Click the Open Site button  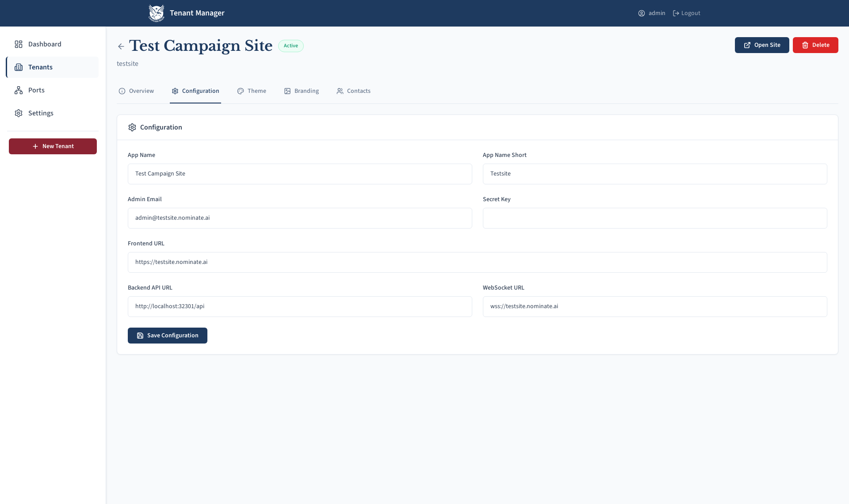pyautogui.click(x=761, y=45)
